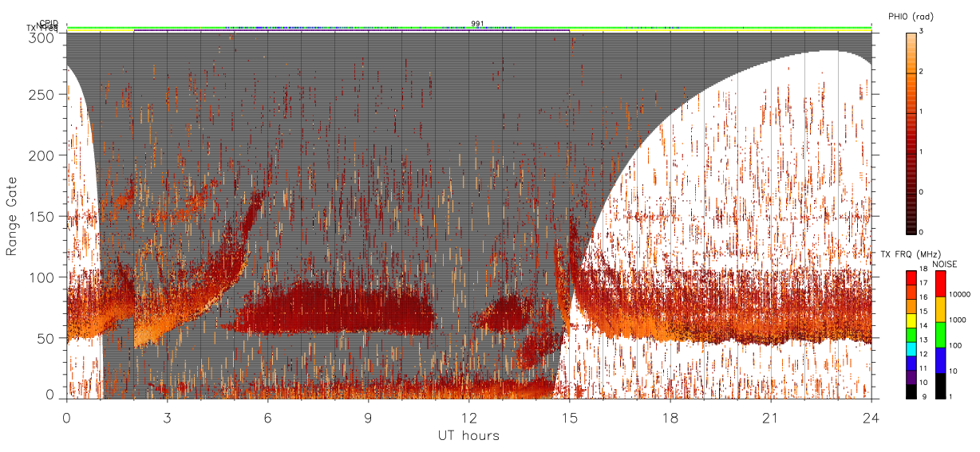This screenshot has width=980, height=452.
Task: Click the green block of the NOISE colorbar
Action: click(939, 334)
